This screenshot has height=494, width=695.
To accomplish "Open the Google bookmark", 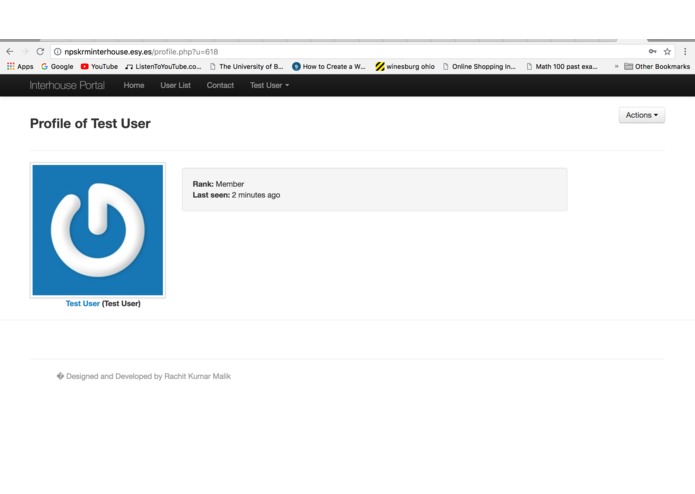I will (57, 66).
